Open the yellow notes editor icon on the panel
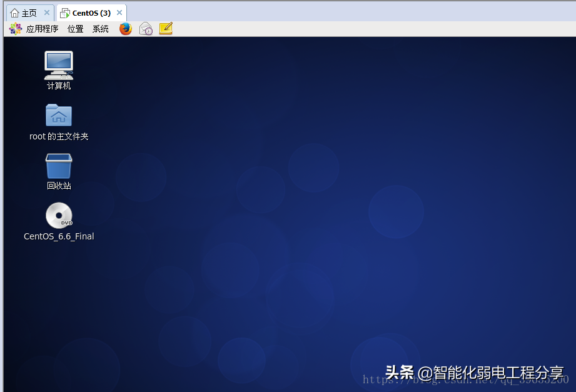The width and height of the screenshot is (576, 392). pos(165,28)
